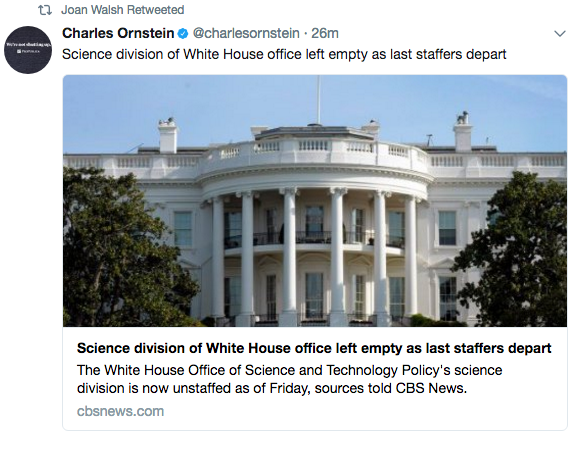Click the White House central balcony

[315, 238]
